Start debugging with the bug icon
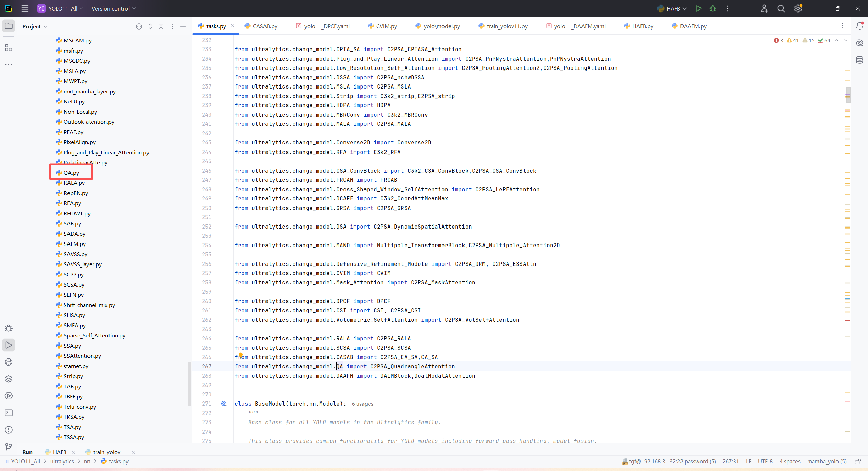 point(713,8)
